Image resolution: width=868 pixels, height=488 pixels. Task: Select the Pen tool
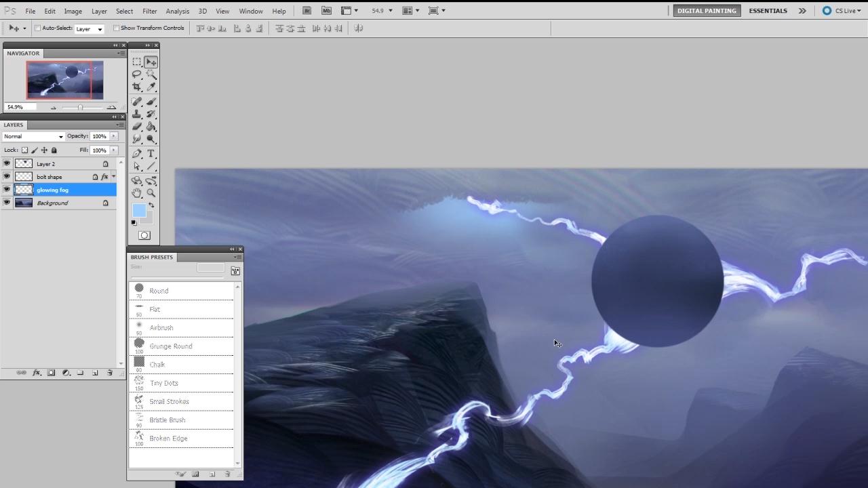pos(137,154)
